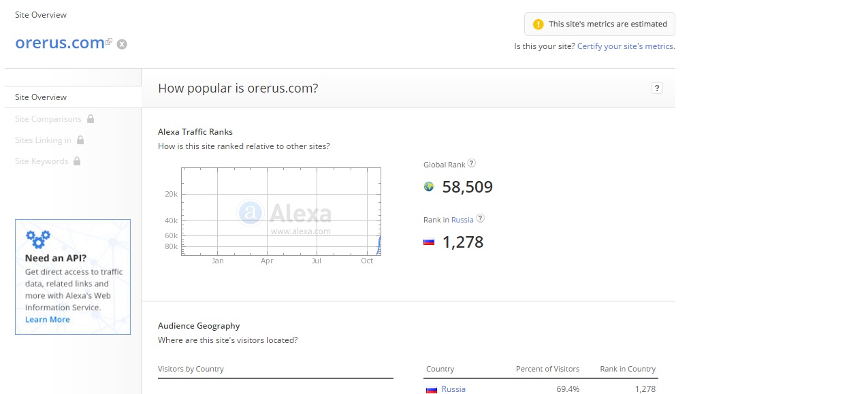Click the help icon next to Rank in Russia
This screenshot has height=394, width=868.
pos(480,218)
